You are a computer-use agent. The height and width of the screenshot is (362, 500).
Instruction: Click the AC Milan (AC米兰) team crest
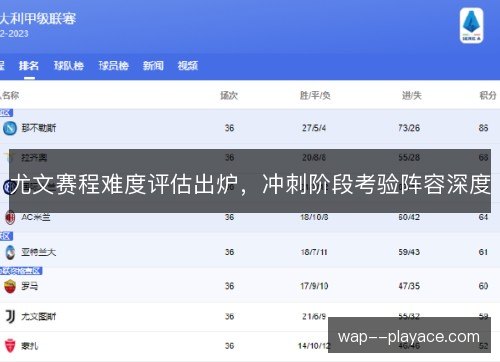(10, 217)
